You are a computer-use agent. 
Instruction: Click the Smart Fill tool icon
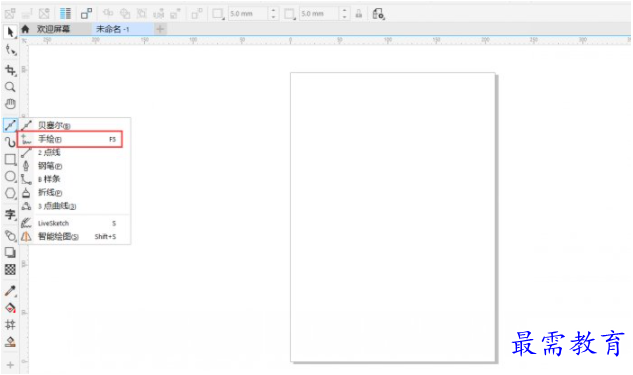pyautogui.click(x=10, y=342)
